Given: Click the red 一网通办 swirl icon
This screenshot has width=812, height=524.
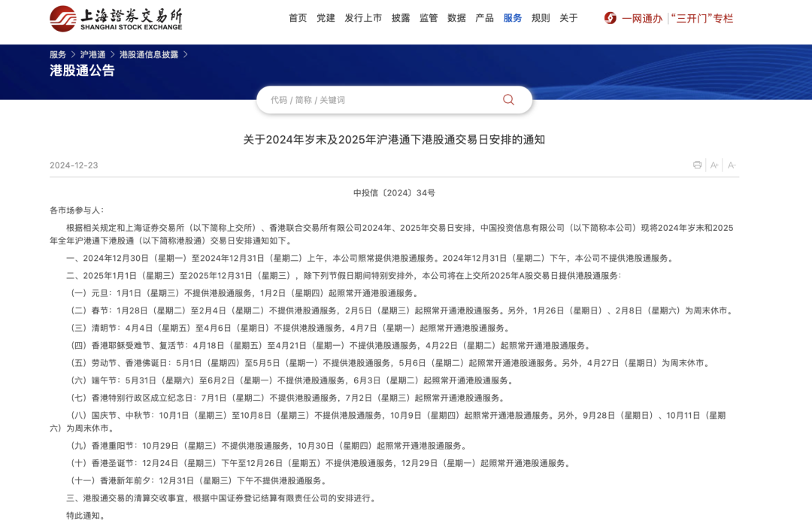Looking at the screenshot, I should pos(610,18).
